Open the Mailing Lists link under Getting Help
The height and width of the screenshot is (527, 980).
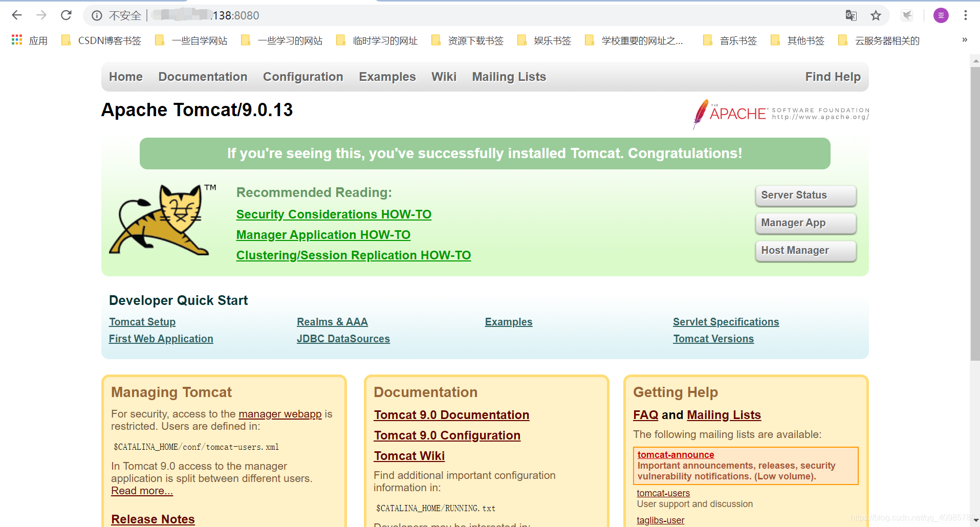724,415
